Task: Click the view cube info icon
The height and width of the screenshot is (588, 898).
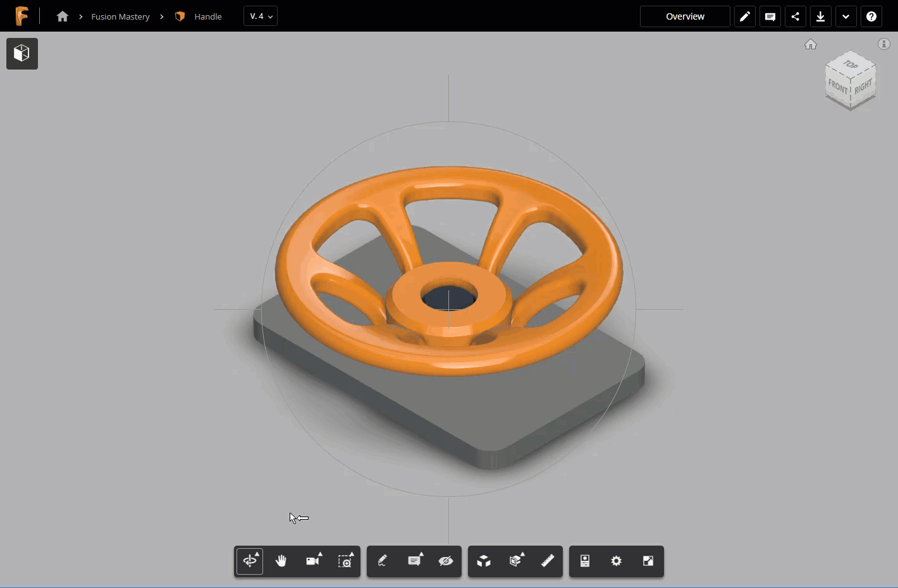Action: (x=884, y=44)
